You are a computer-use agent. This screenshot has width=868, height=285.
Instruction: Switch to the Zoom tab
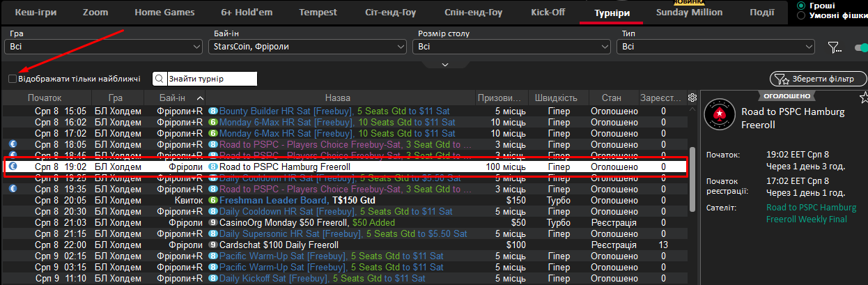click(x=95, y=13)
